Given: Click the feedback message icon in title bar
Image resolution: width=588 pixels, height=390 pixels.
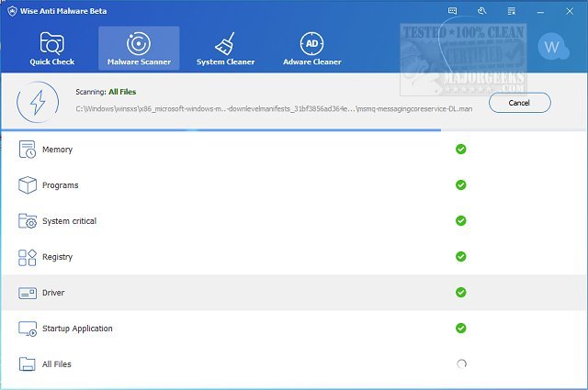Looking at the screenshot, I should [453, 11].
